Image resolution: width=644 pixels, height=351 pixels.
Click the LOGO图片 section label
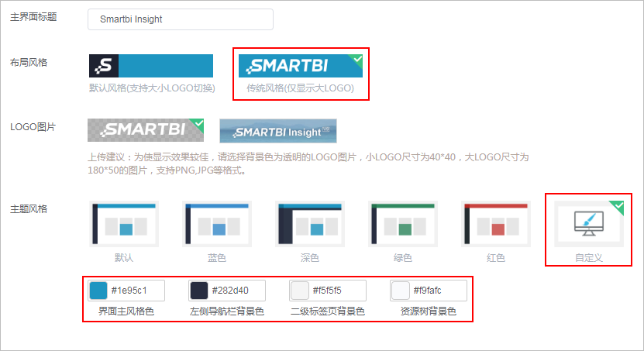(33, 127)
